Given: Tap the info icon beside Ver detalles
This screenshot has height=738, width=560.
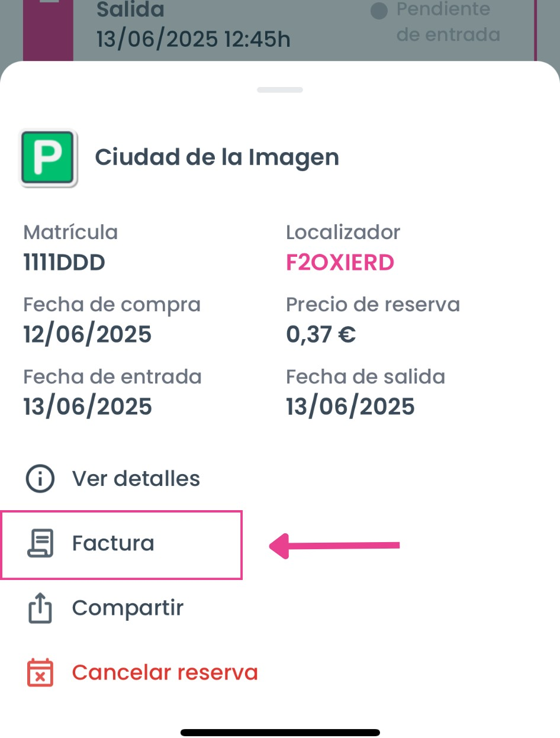Looking at the screenshot, I should pos(40,478).
